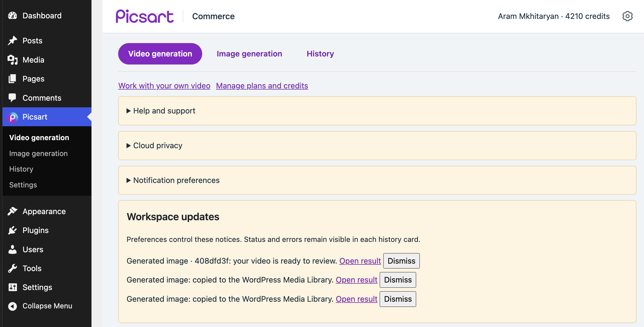This screenshot has height=327, width=644.
Task: Open the Manage plans and credits link
Action: pos(262,86)
